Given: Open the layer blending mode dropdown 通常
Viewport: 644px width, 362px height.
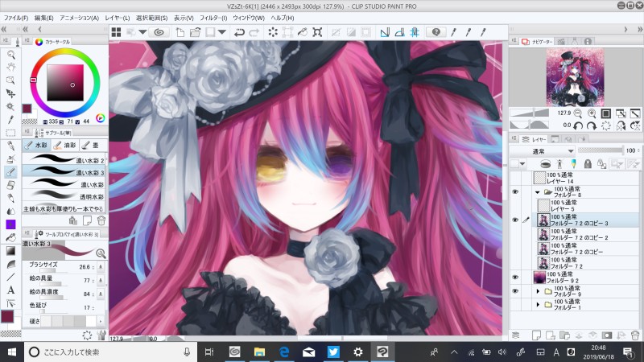Looking at the screenshot, I should 543,151.
